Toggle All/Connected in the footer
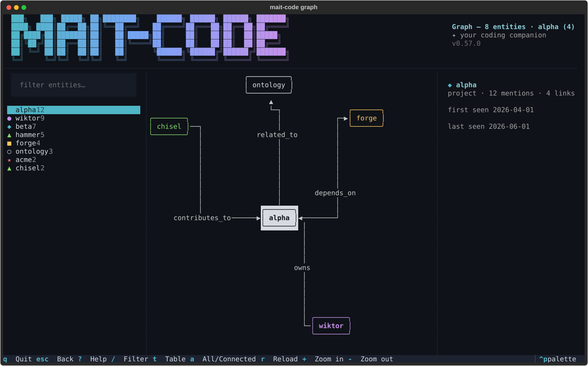The width and height of the screenshot is (588, 366). click(229, 359)
